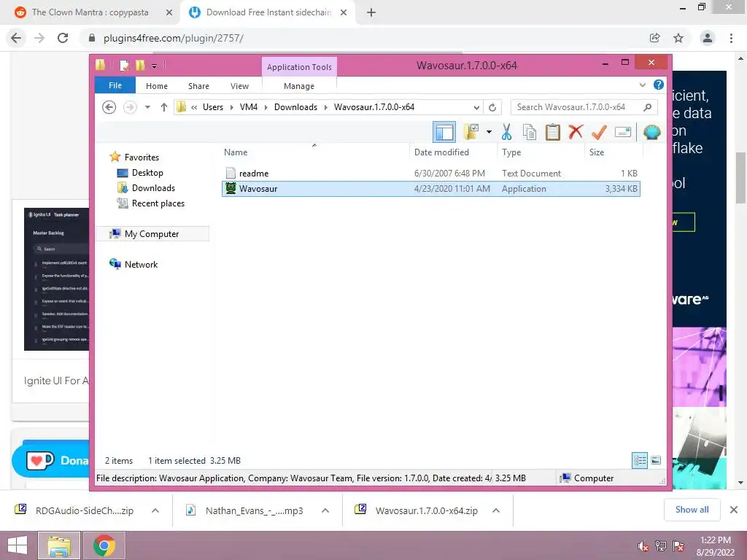Open the Home ribbon tab
This screenshot has height=560, width=747.
[x=157, y=86]
